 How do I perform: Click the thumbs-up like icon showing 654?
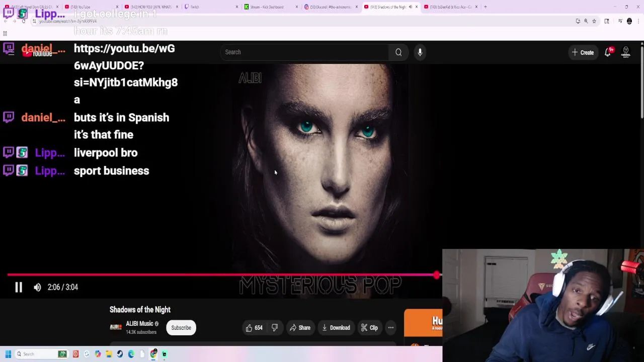pyautogui.click(x=254, y=328)
